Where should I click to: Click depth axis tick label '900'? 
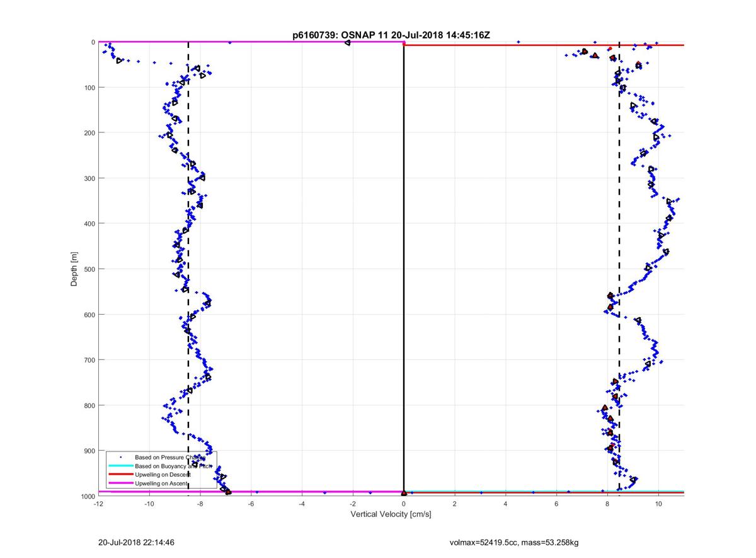[89, 451]
